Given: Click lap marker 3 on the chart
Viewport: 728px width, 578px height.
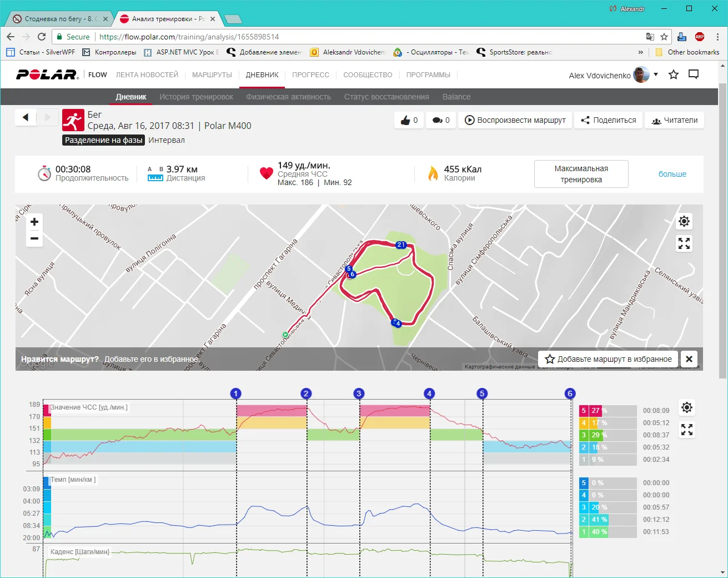Looking at the screenshot, I should tap(359, 393).
